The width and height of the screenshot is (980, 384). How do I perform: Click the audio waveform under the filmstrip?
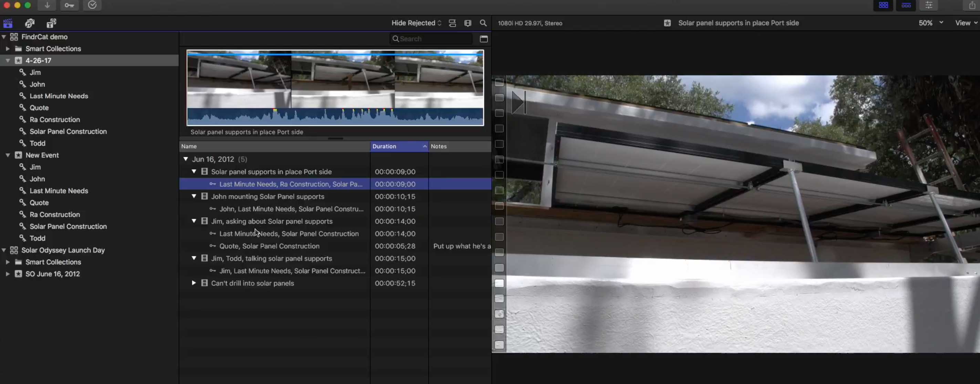(335, 117)
